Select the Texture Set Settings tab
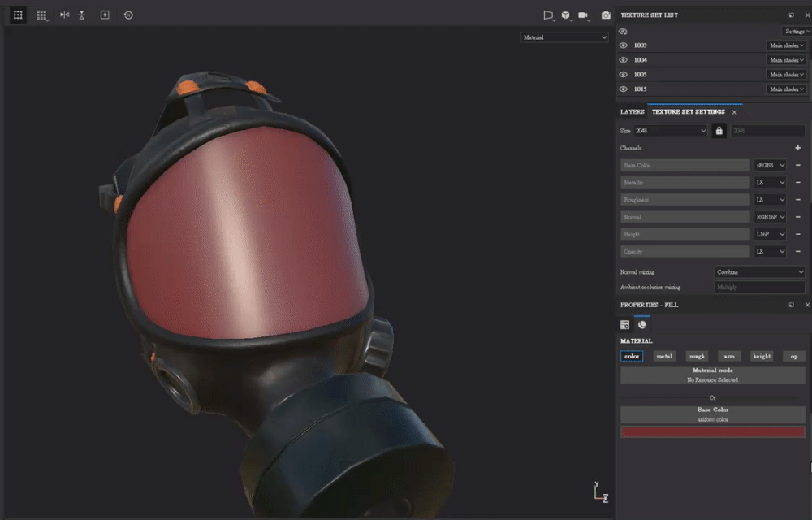 (x=689, y=112)
